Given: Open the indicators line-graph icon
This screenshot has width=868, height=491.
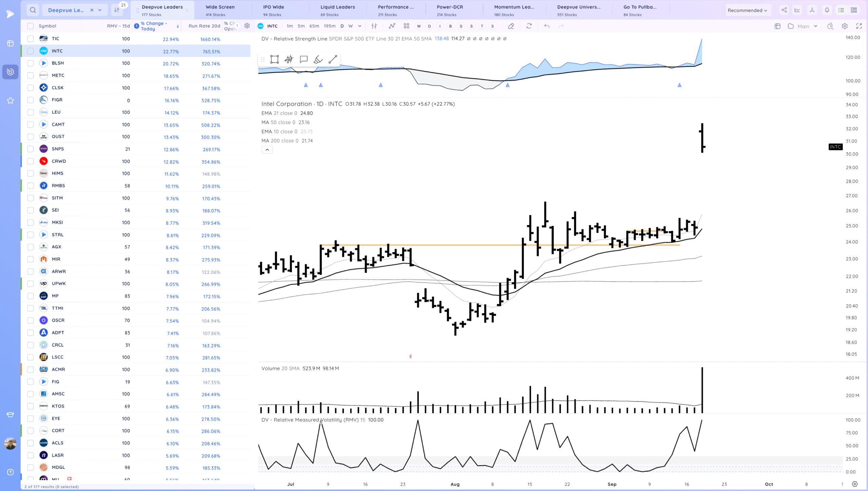Looking at the screenshot, I should click(x=392, y=26).
